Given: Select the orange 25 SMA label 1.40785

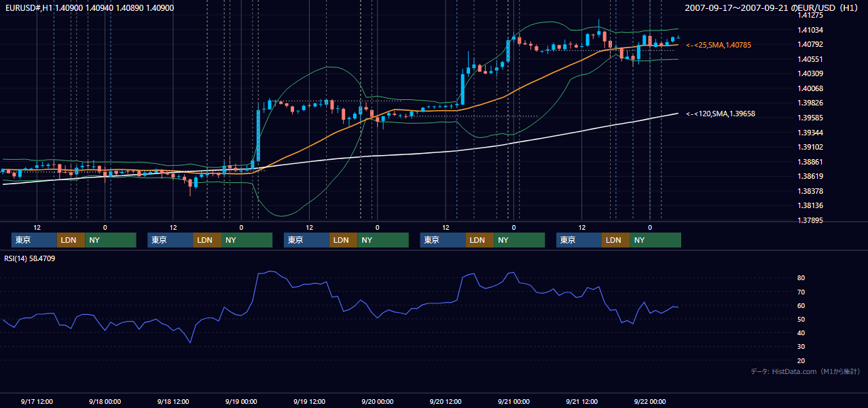Looking at the screenshot, I should [x=719, y=45].
